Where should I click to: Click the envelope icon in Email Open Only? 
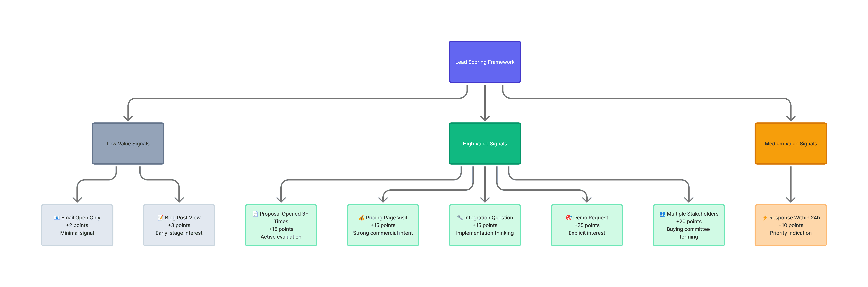point(57,217)
